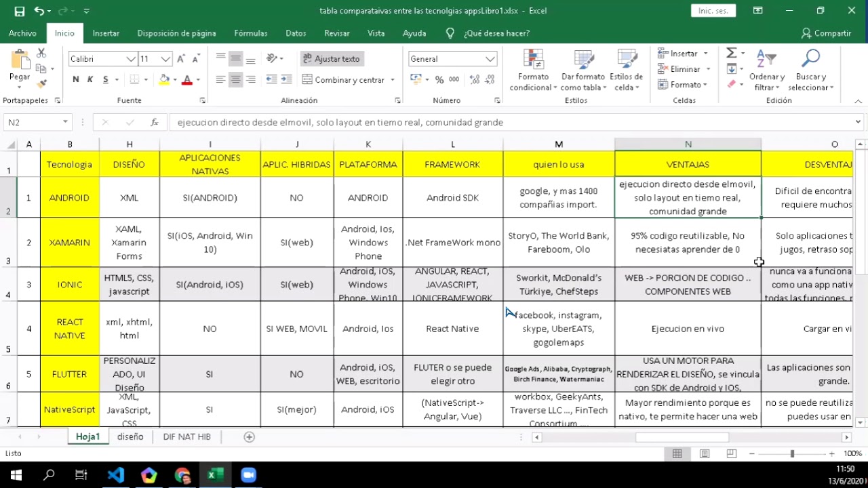Screen dimensions: 868x488
Task: Toggle bold (N) formatting
Action: (x=75, y=79)
